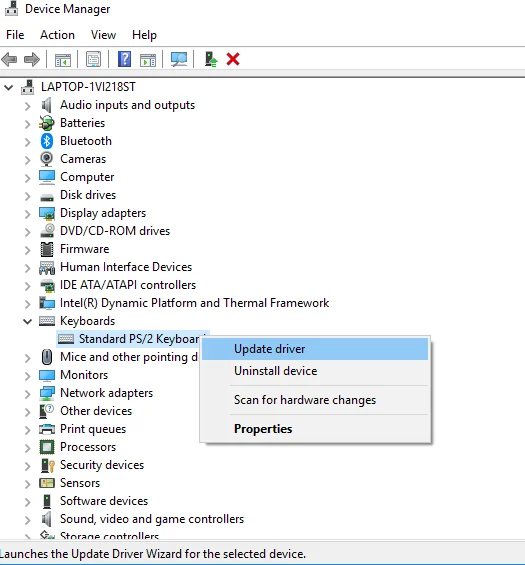This screenshot has width=525, height=565.
Task: Click the Mice and other pointing devices icon
Action: click(47, 357)
